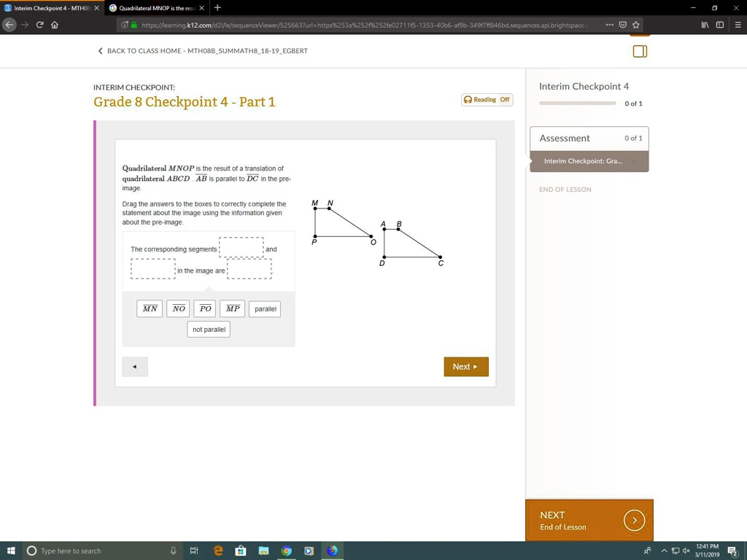Viewport: 747px width, 560px height.
Task: Select the NO segment answer tile
Action: click(177, 308)
